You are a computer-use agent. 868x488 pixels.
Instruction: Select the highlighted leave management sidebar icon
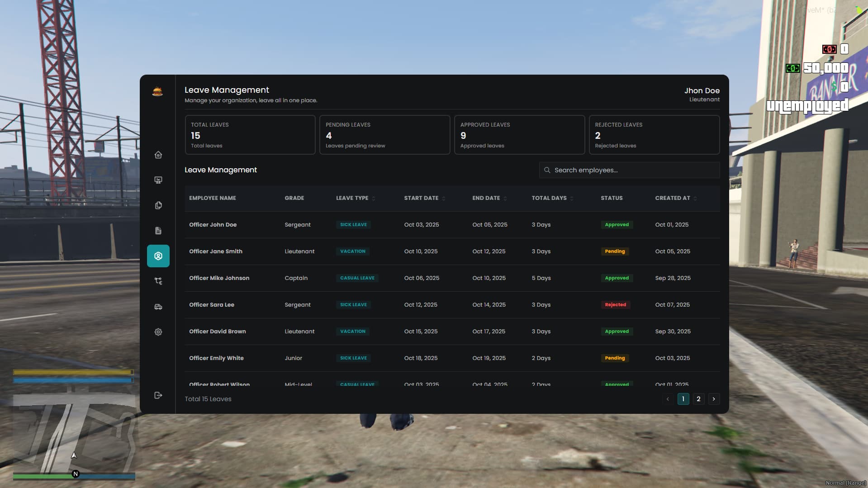(x=158, y=256)
